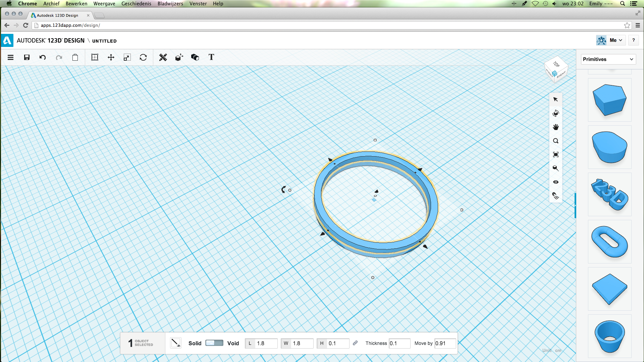Select the flat square plate primitive thumbnail
Viewport: 644px width, 362px height.
[609, 289]
